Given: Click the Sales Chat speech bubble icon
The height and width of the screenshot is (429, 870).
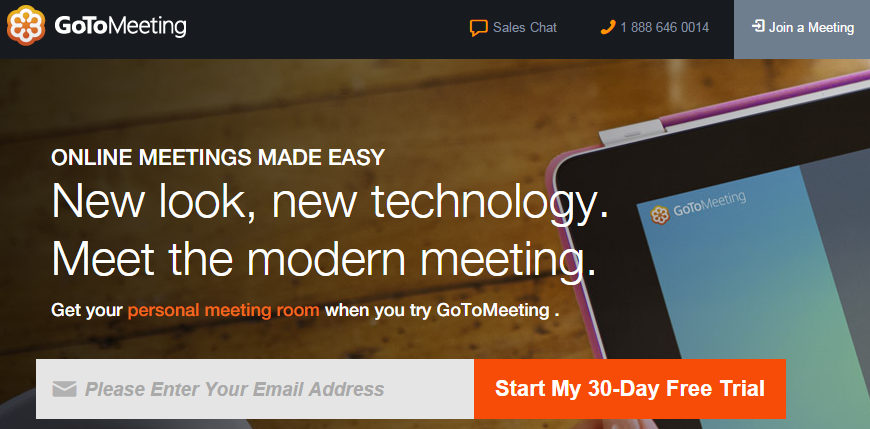Looking at the screenshot, I should (x=478, y=28).
